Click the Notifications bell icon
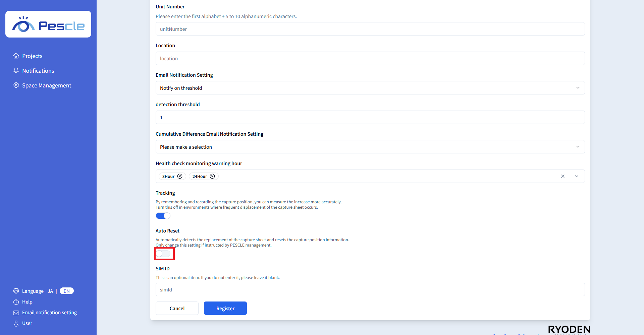644x335 pixels. (x=16, y=70)
